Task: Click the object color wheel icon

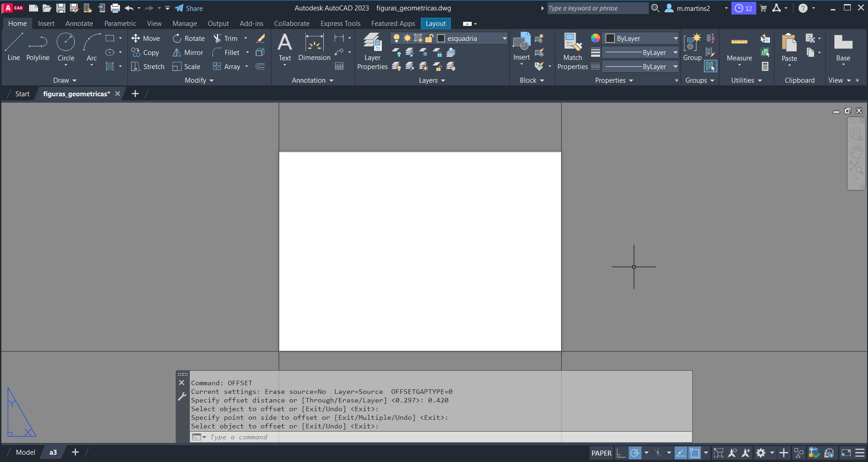Action: (596, 38)
